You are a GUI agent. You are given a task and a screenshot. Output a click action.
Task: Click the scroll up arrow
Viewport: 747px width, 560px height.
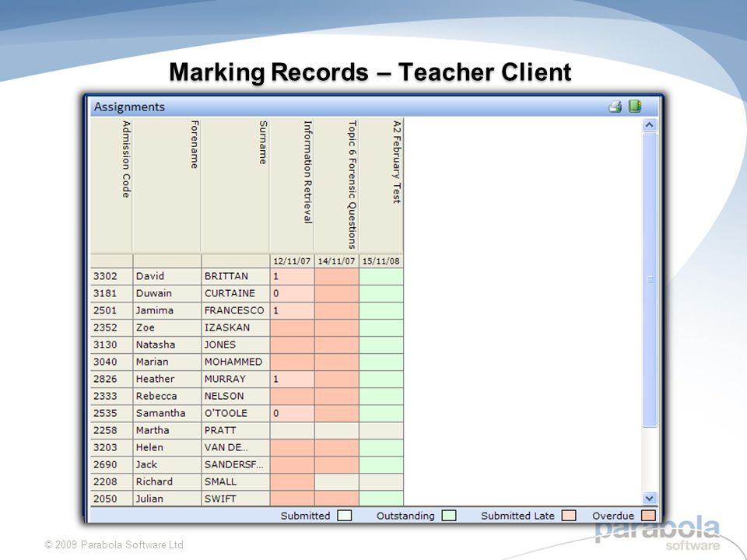pyautogui.click(x=649, y=125)
